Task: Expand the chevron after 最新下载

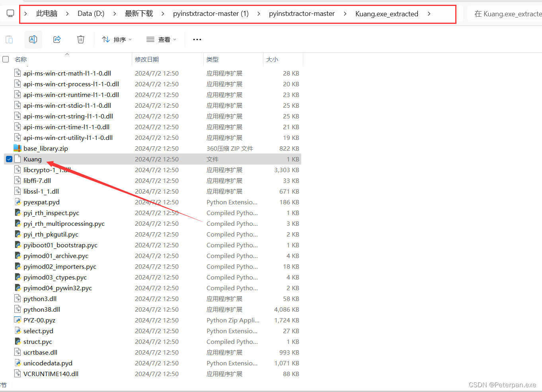Action: coord(163,14)
